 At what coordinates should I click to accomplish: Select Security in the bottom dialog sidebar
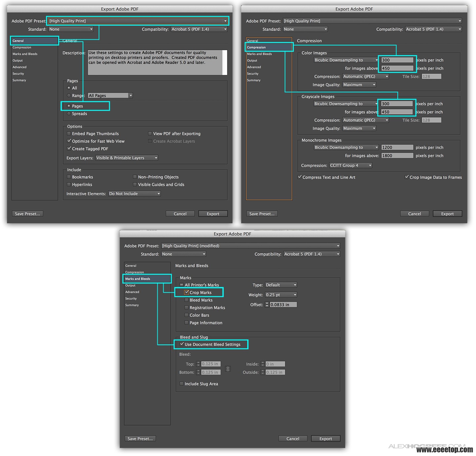[x=131, y=298]
